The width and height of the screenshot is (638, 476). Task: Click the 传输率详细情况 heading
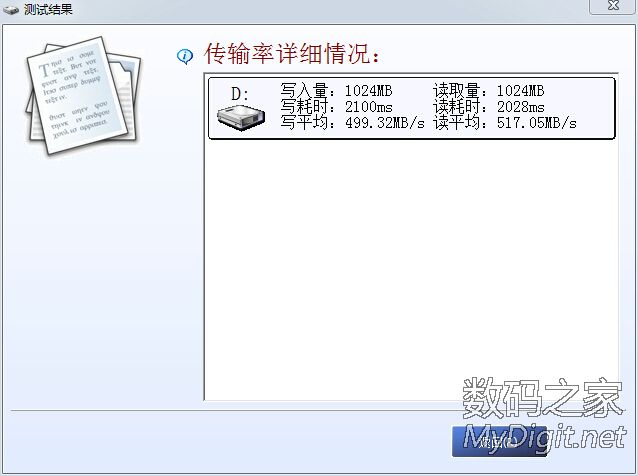coord(292,54)
